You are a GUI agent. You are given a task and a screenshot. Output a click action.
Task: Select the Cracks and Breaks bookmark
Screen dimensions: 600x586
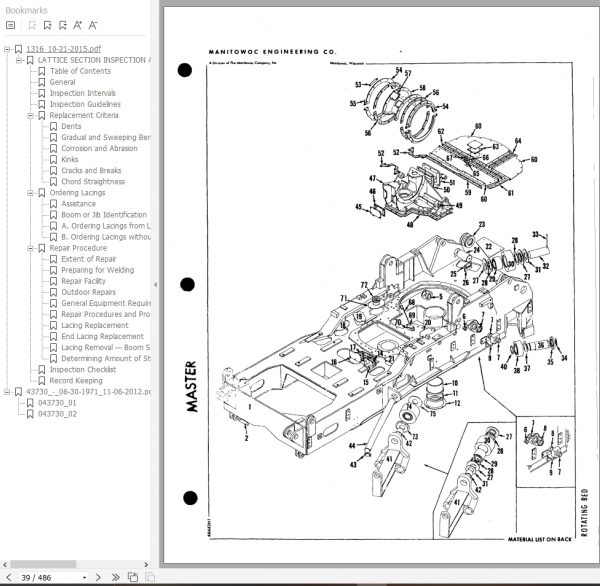coord(91,171)
